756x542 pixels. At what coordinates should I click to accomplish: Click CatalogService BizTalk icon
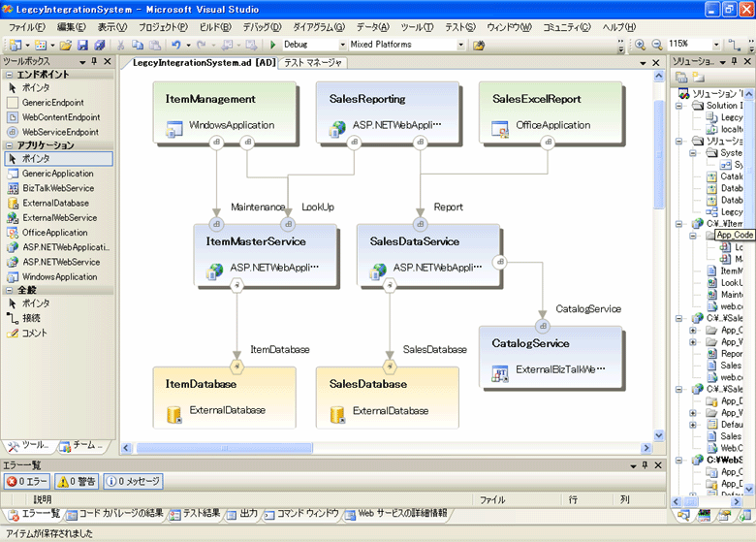click(500, 372)
